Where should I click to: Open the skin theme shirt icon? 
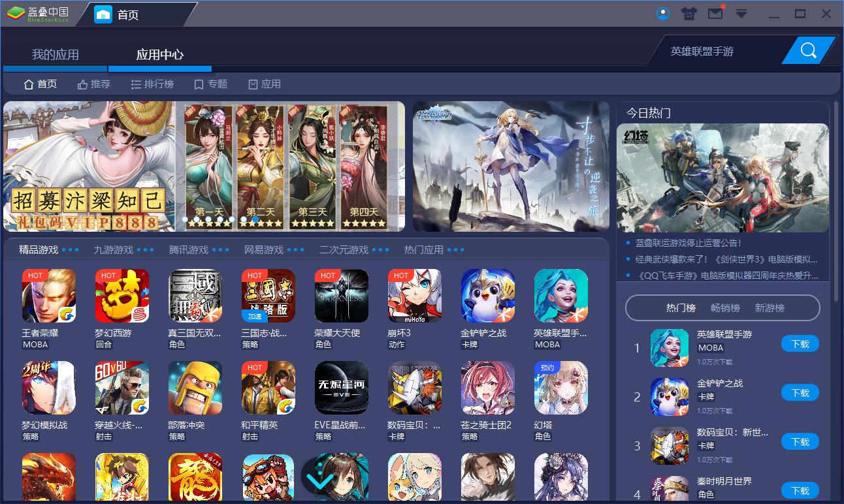click(689, 14)
